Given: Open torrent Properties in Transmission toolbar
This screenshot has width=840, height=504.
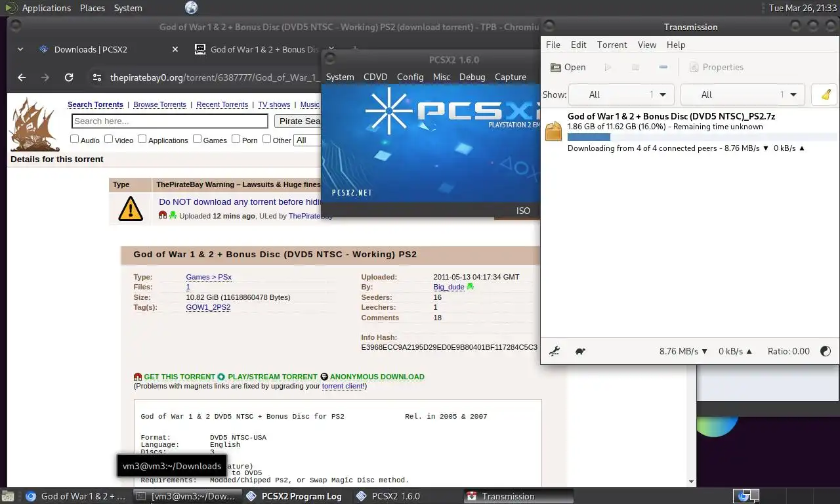Looking at the screenshot, I should click(x=716, y=68).
